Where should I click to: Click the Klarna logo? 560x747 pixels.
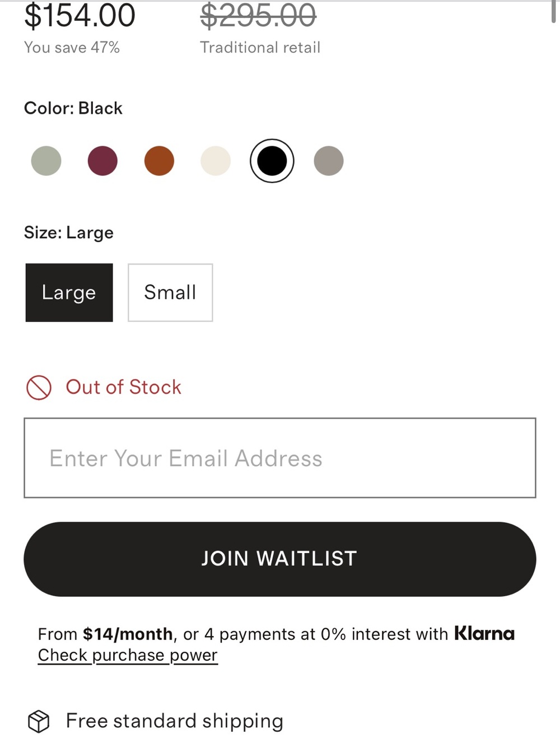pyautogui.click(x=484, y=634)
